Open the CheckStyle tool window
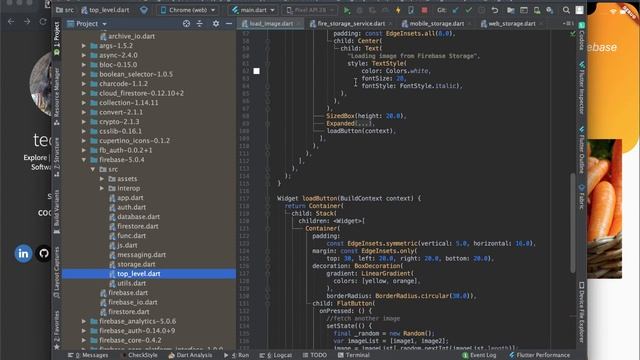 [x=139, y=355]
